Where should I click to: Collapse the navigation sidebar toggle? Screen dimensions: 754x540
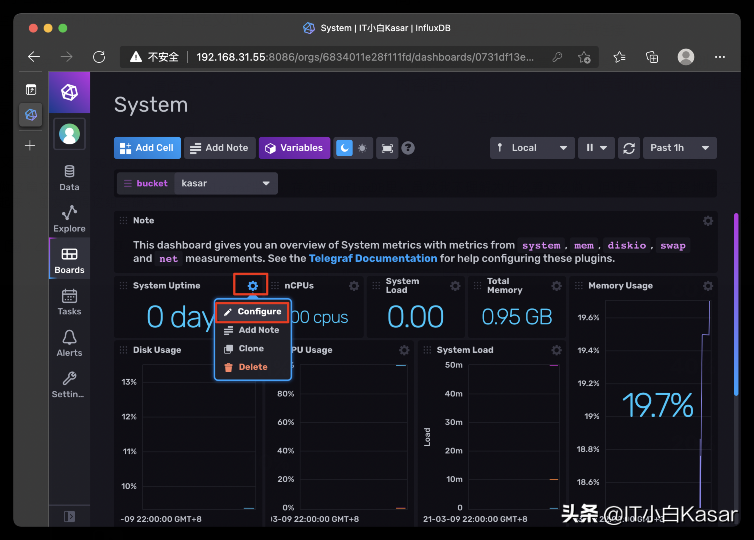(69, 516)
